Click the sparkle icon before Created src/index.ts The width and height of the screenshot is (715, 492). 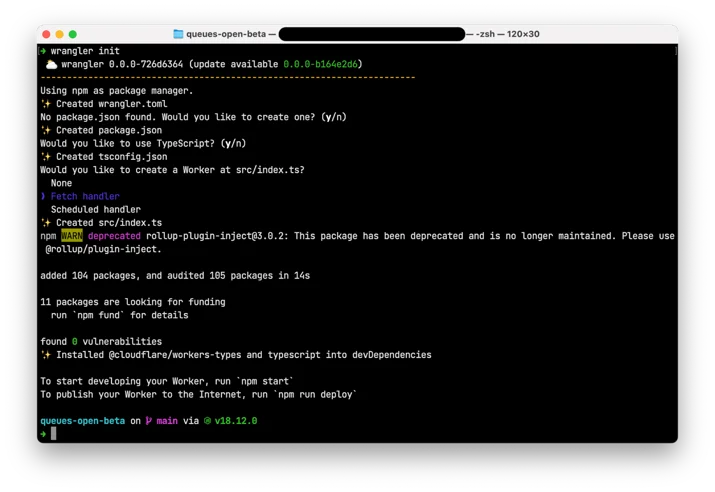click(x=46, y=223)
